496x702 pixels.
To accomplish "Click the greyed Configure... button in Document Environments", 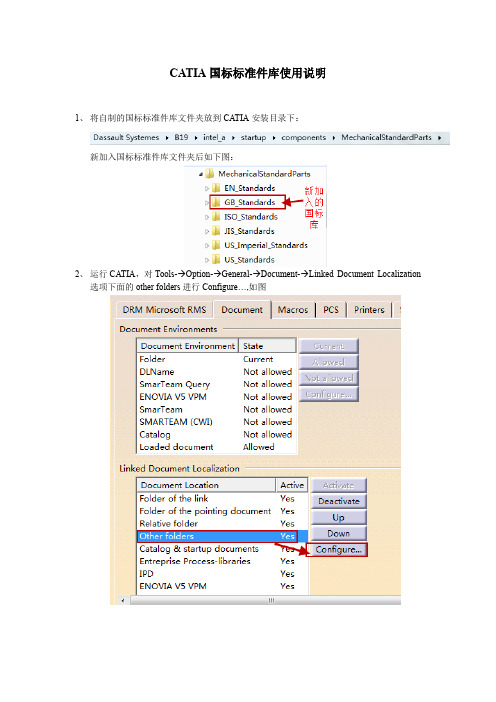I will click(x=329, y=394).
